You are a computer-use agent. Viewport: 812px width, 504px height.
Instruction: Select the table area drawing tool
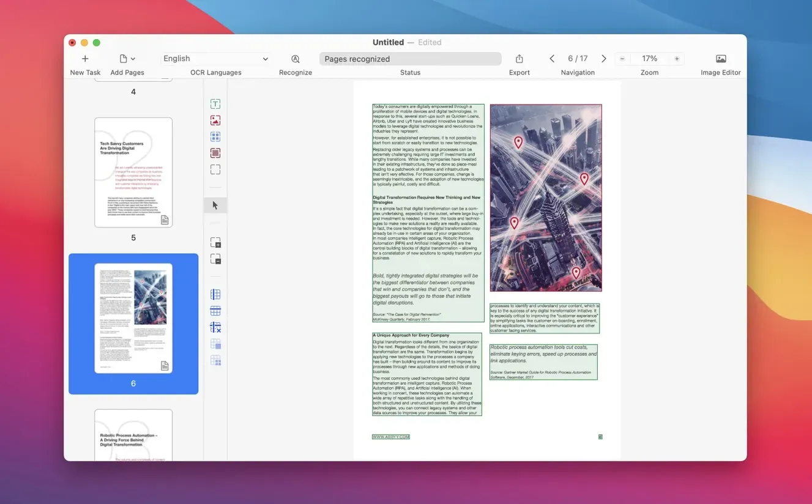(215, 137)
